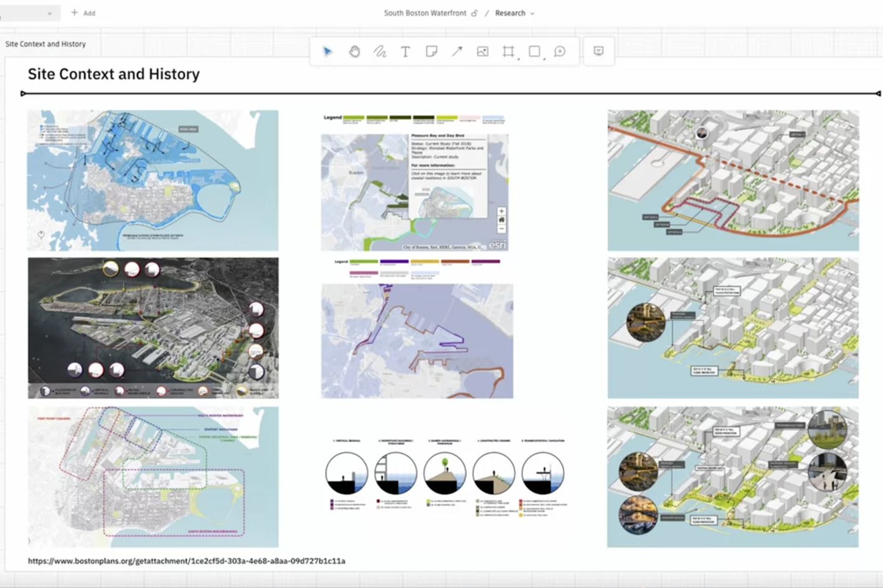The image size is (883, 588).
Task: Click the Add button
Action: [82, 12]
